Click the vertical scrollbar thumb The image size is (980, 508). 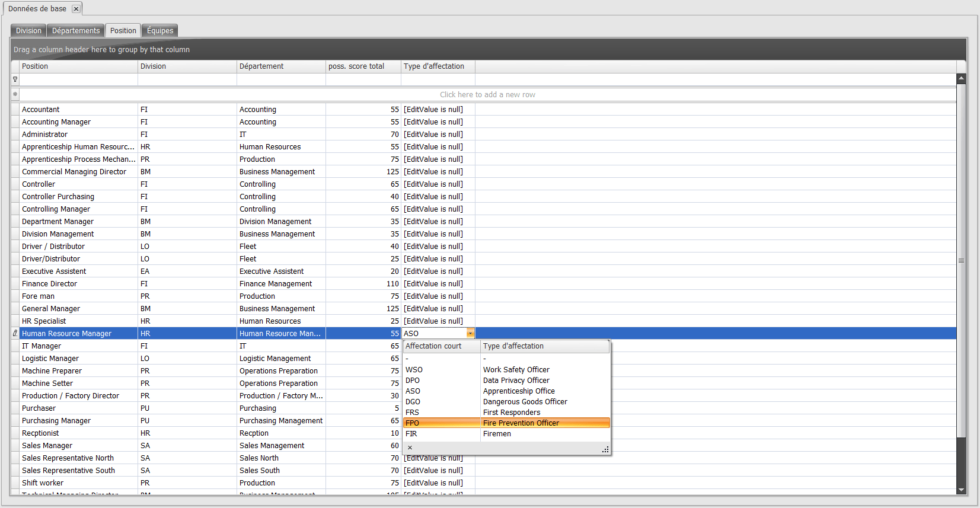[961, 261]
